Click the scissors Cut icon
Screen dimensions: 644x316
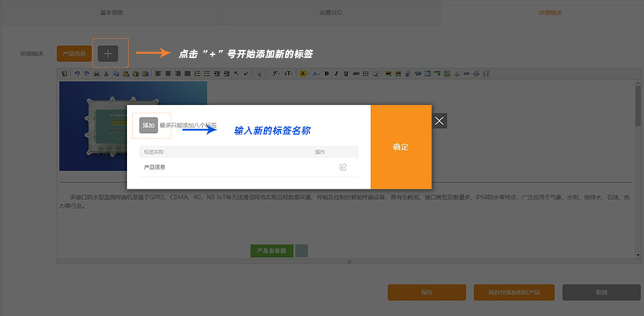[106, 73]
